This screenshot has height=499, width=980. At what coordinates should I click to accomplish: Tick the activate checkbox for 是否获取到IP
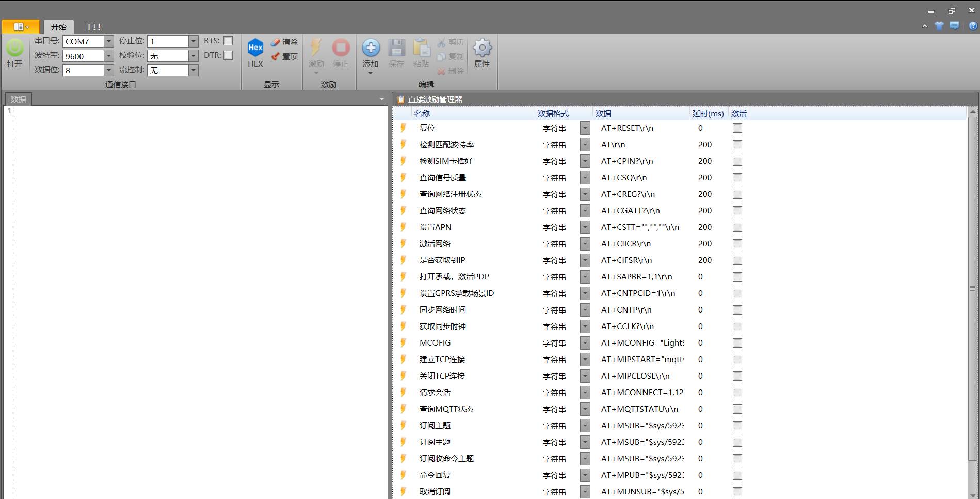[737, 260]
